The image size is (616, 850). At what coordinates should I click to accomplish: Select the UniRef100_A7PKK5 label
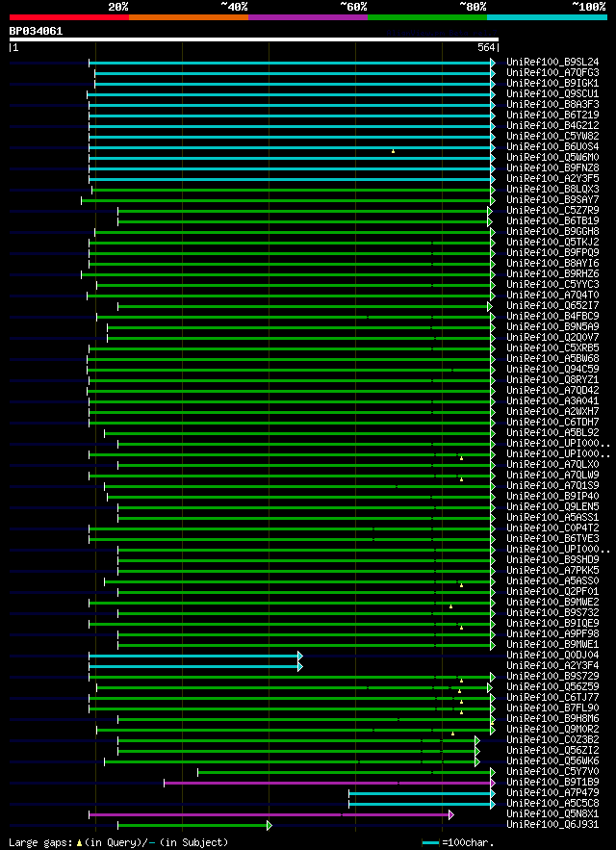[552, 570]
